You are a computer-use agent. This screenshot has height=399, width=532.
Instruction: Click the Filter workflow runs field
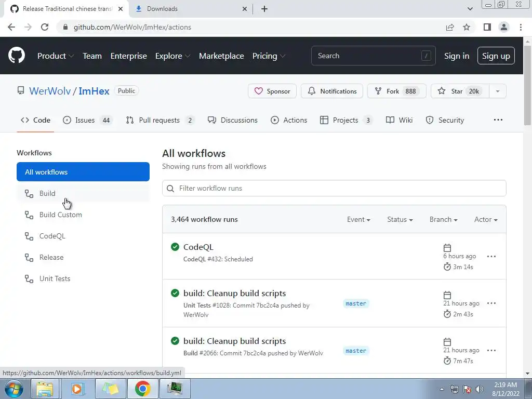(x=334, y=188)
